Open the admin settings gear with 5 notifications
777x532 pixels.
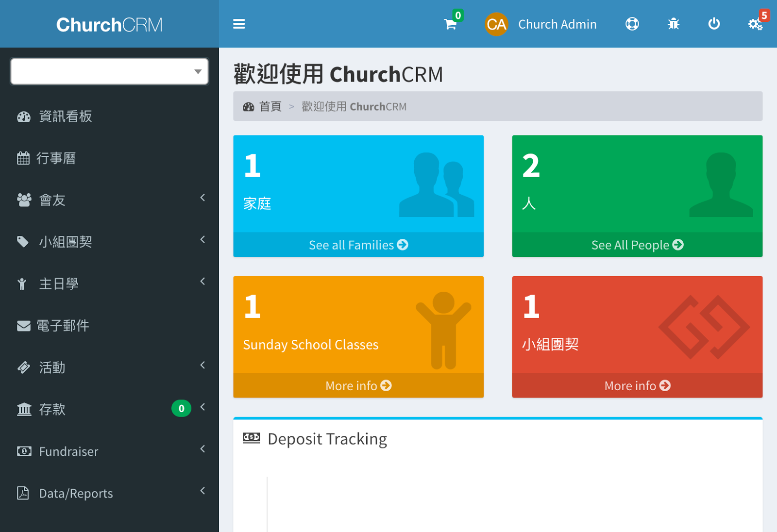pyautogui.click(x=755, y=24)
